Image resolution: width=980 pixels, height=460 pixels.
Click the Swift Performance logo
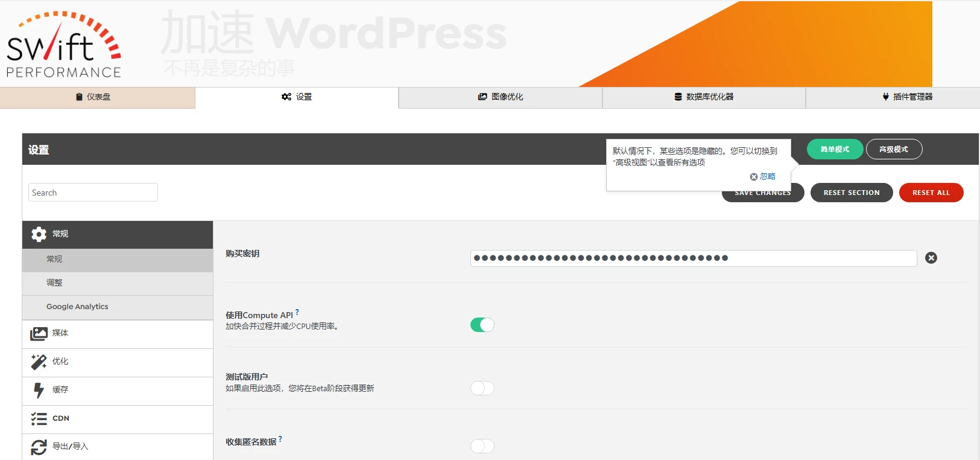[x=64, y=45]
